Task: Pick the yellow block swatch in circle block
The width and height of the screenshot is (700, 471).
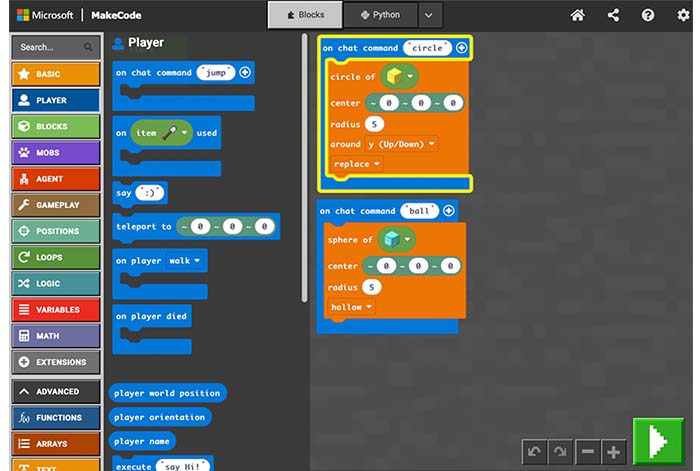Action: 397,77
